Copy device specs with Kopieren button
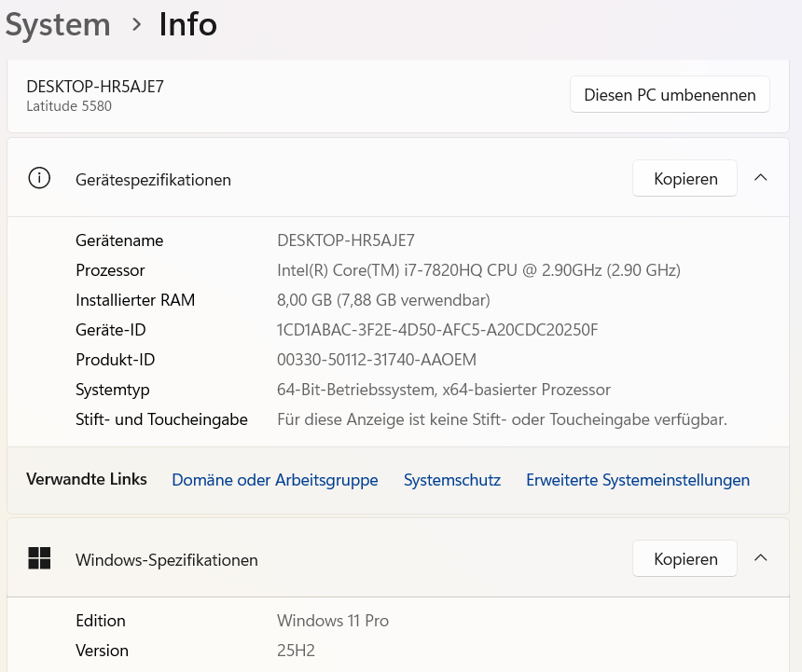This screenshot has height=672, width=802. point(684,178)
